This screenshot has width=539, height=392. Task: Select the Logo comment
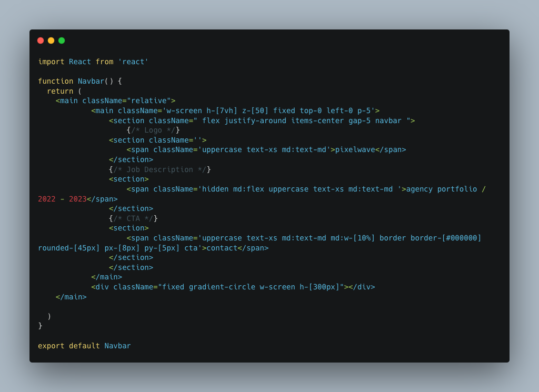click(x=153, y=130)
